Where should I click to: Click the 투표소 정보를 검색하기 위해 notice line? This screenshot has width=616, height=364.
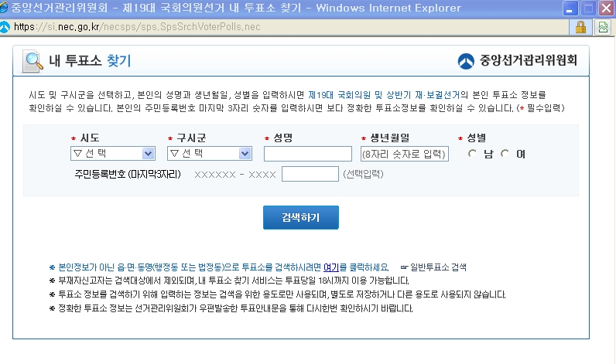point(282,294)
